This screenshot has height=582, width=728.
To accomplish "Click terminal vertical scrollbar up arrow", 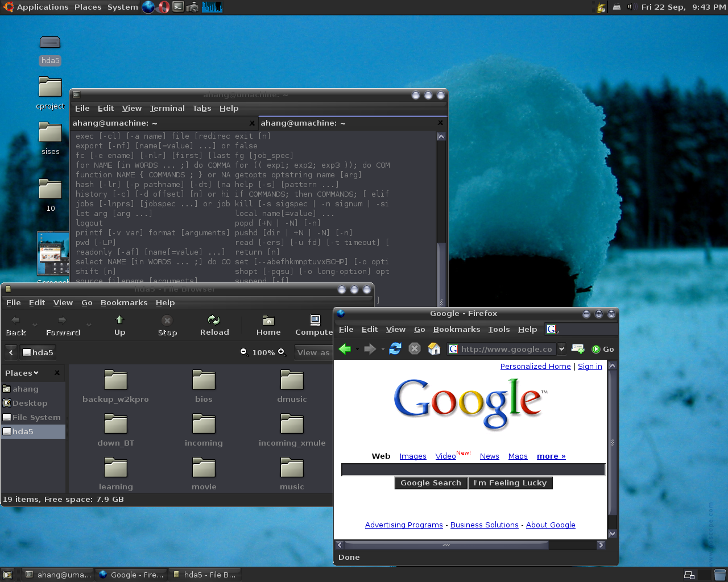I will point(441,136).
